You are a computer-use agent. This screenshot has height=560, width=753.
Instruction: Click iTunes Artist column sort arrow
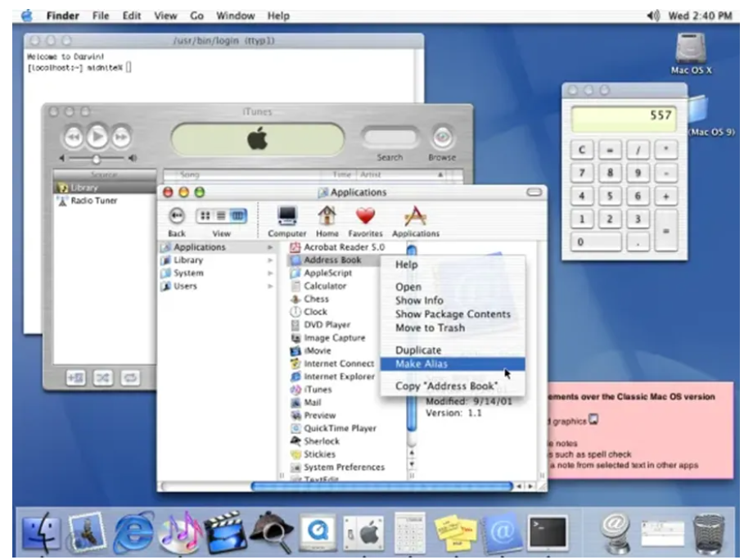click(x=440, y=175)
